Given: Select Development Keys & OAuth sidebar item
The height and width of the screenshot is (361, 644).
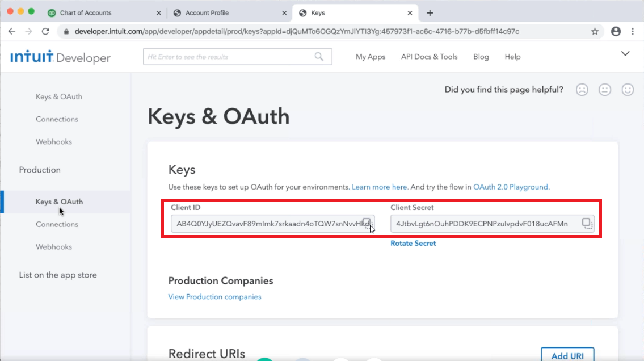Looking at the screenshot, I should point(59,96).
